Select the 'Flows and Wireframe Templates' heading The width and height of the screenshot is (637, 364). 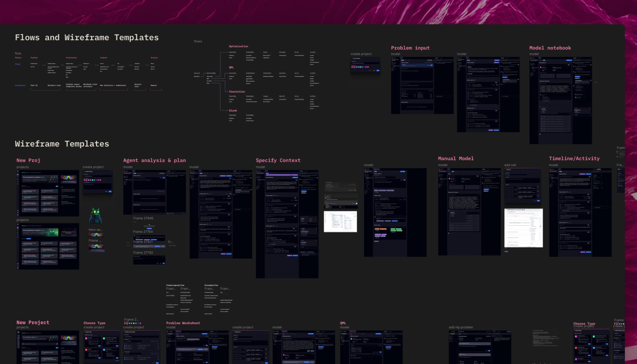87,38
